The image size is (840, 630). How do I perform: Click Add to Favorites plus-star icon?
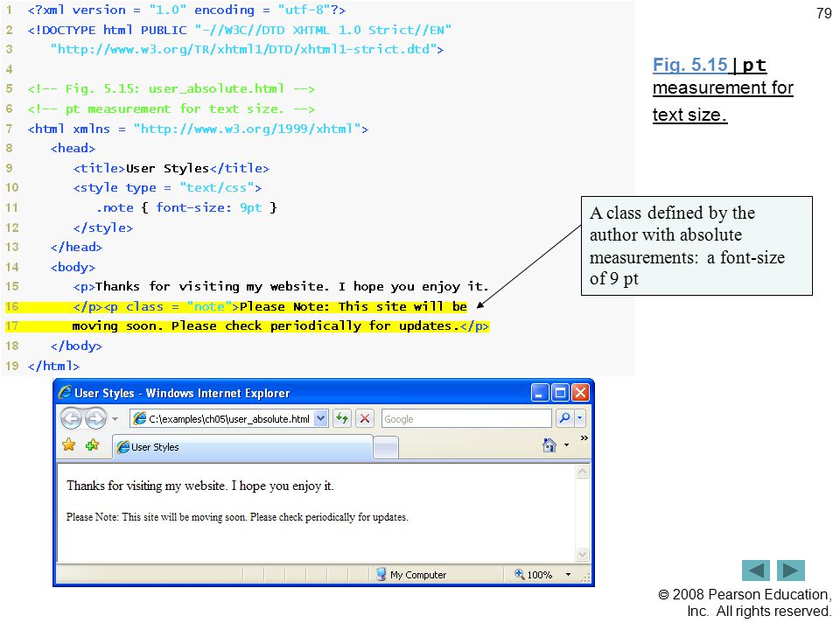point(92,444)
